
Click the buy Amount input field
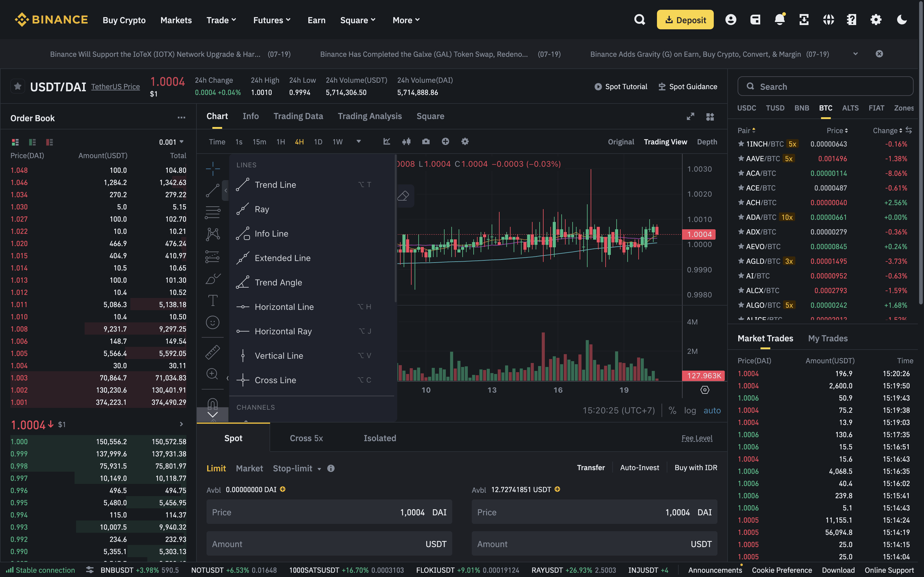329,544
